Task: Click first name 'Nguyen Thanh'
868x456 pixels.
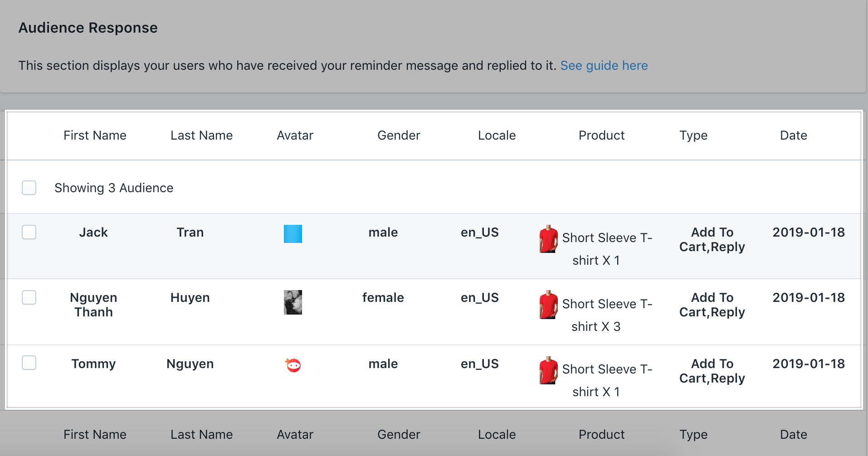Action: pyautogui.click(x=93, y=305)
